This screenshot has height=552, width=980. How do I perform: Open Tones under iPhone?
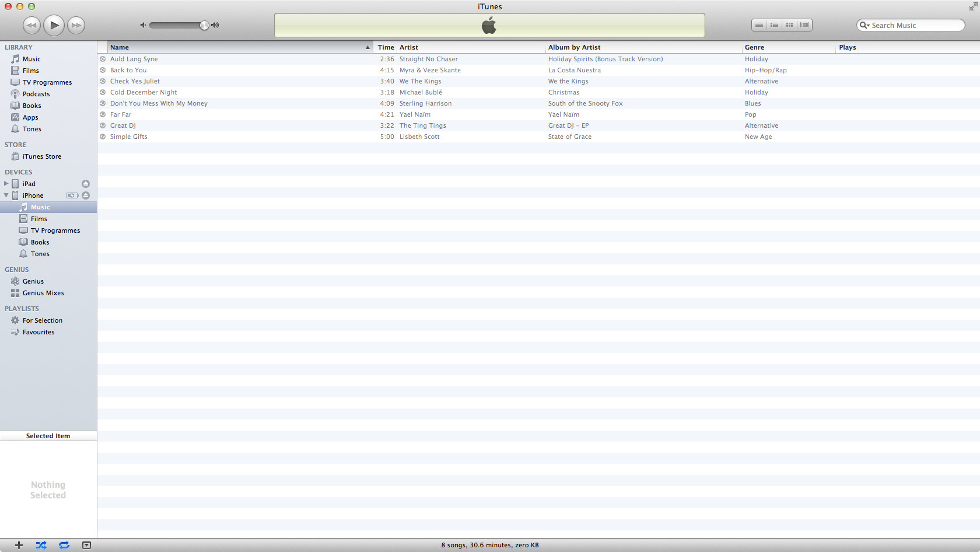click(40, 254)
